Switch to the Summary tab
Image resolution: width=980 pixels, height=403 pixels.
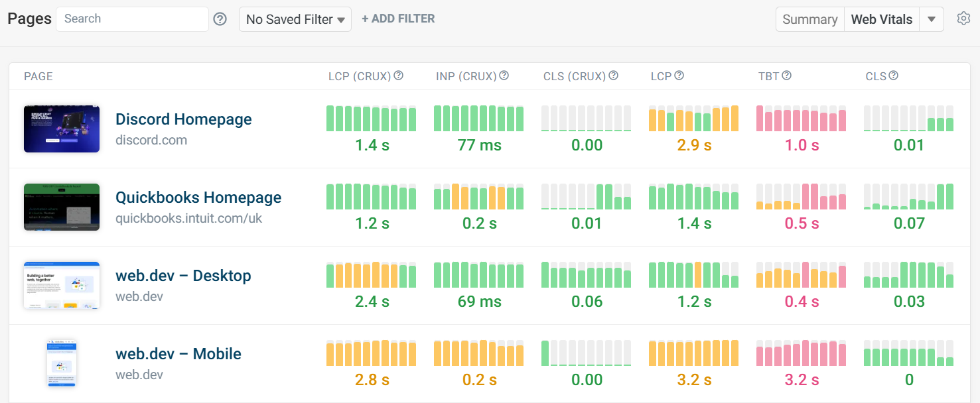coord(809,19)
